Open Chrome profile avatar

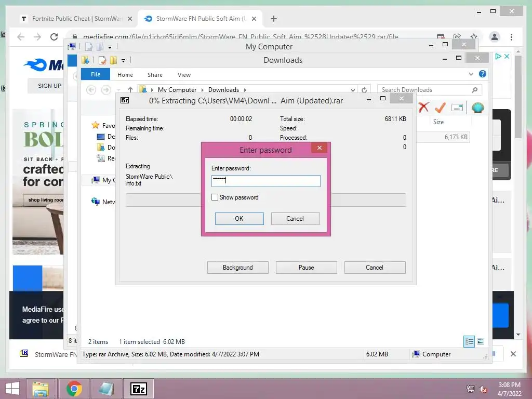[495, 37]
